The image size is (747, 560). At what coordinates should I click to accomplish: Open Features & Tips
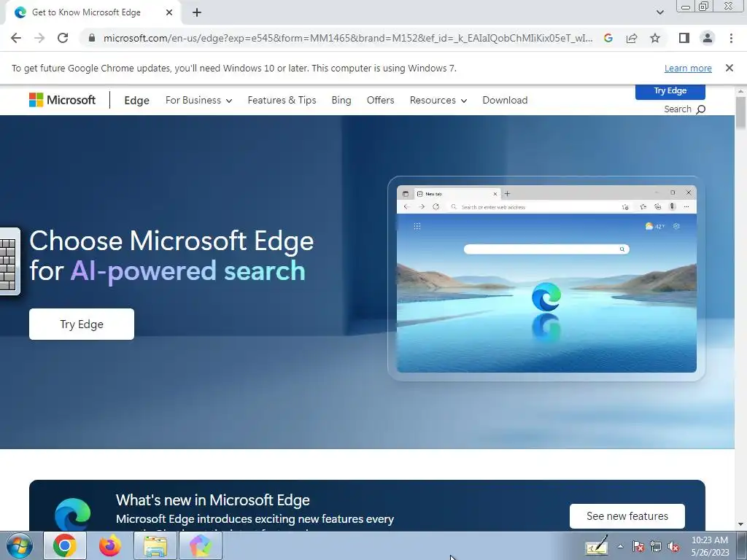(282, 100)
